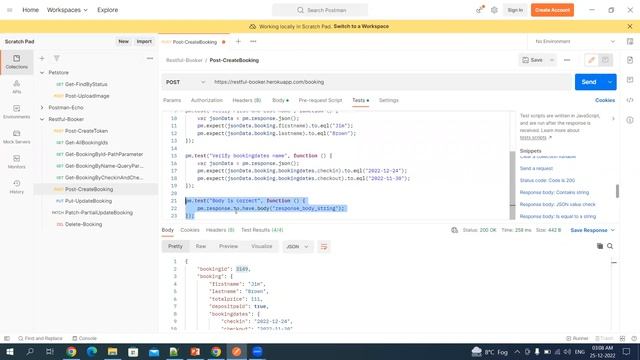Open the Save button dropdown arrow
Screen dimensions: 640x360
552,60
